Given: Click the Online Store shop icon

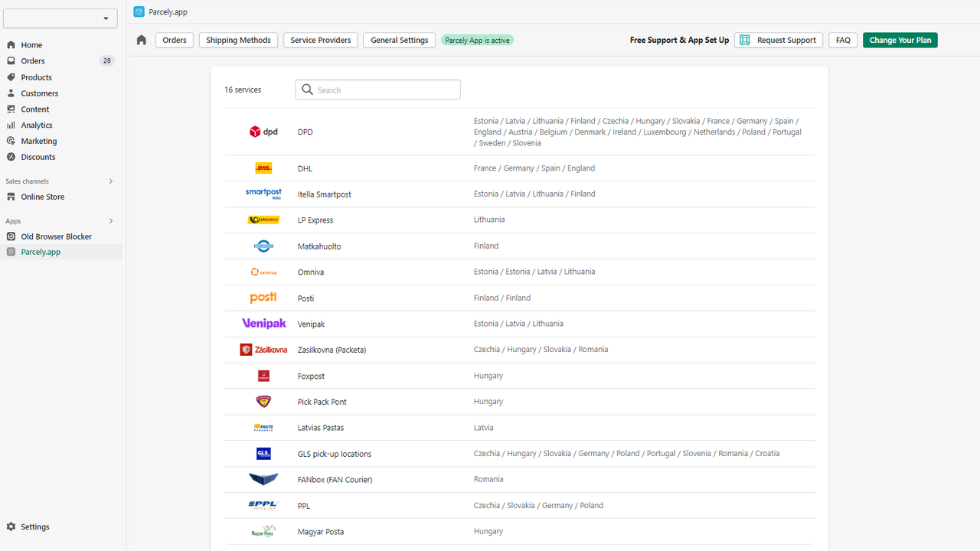Looking at the screenshot, I should (x=11, y=197).
